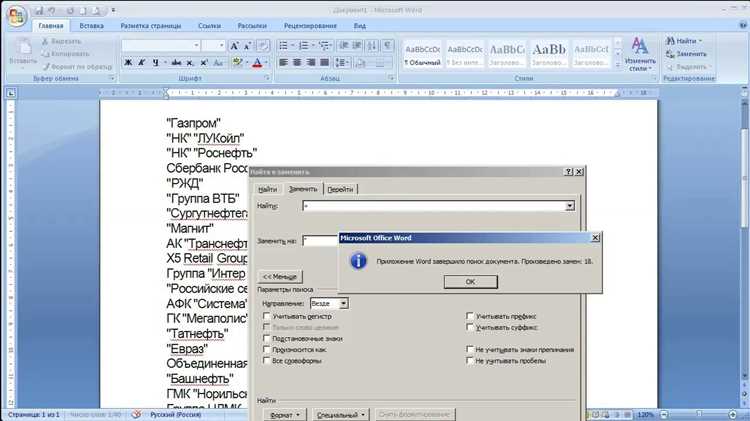Expand the Font group dialog launcher
The image size is (750, 421).
pyautogui.click(x=267, y=78)
